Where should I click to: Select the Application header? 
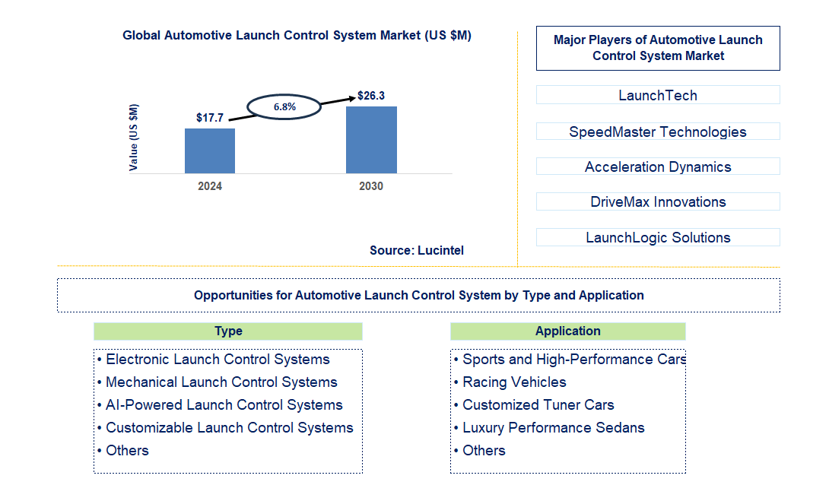click(x=567, y=331)
